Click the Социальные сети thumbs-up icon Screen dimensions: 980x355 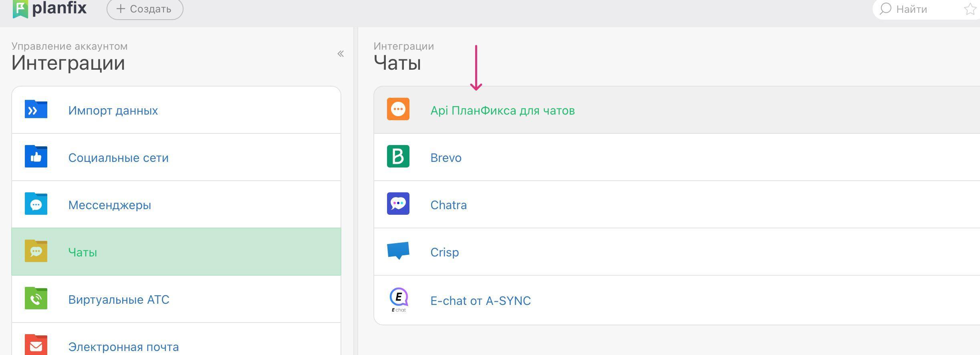click(36, 157)
